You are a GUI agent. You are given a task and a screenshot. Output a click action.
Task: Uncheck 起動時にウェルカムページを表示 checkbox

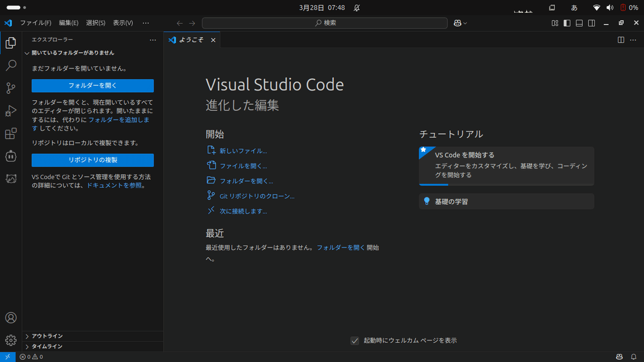[x=355, y=340]
